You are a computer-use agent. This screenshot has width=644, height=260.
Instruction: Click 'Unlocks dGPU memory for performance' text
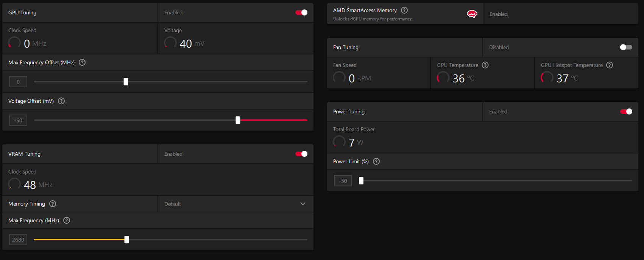(x=373, y=19)
